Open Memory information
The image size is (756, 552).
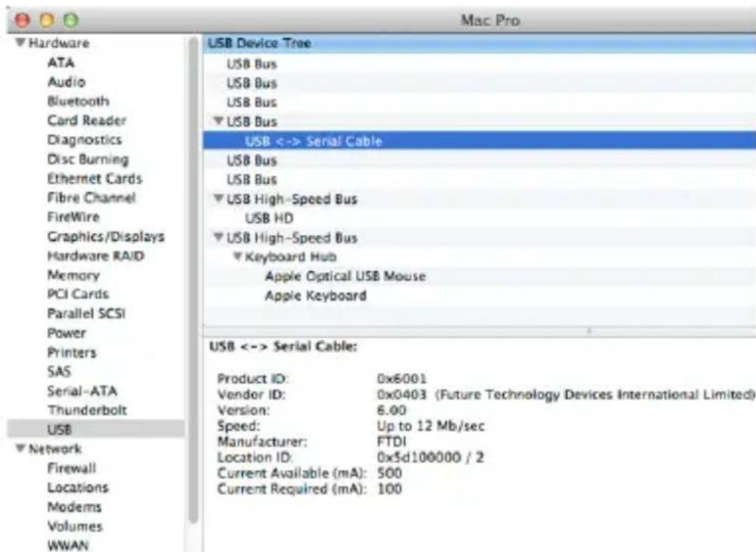pyautogui.click(x=73, y=275)
